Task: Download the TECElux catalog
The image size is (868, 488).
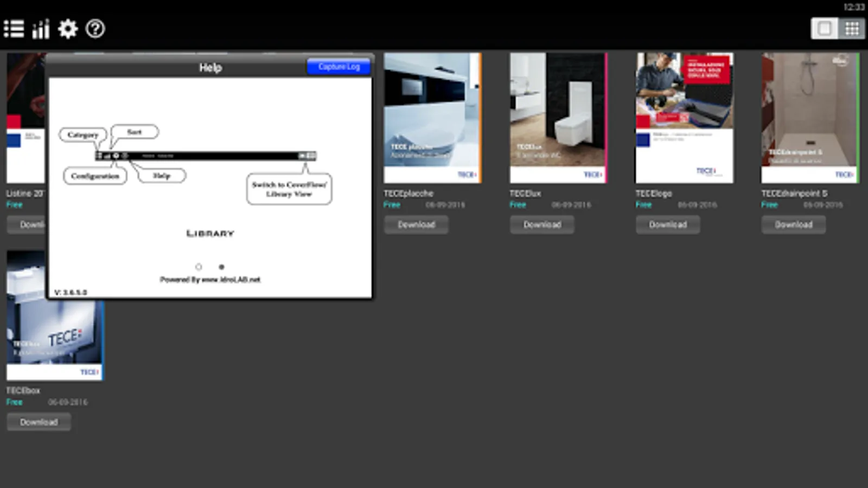Action: click(x=542, y=224)
